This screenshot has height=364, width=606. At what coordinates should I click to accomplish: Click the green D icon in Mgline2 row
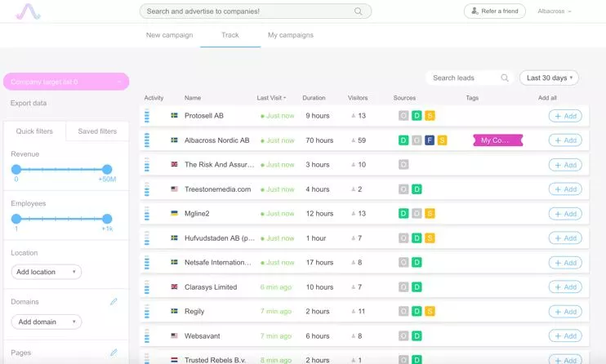tap(403, 213)
